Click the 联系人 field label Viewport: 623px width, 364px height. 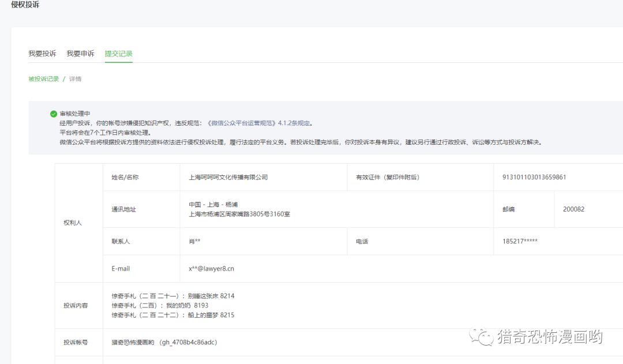click(x=121, y=242)
